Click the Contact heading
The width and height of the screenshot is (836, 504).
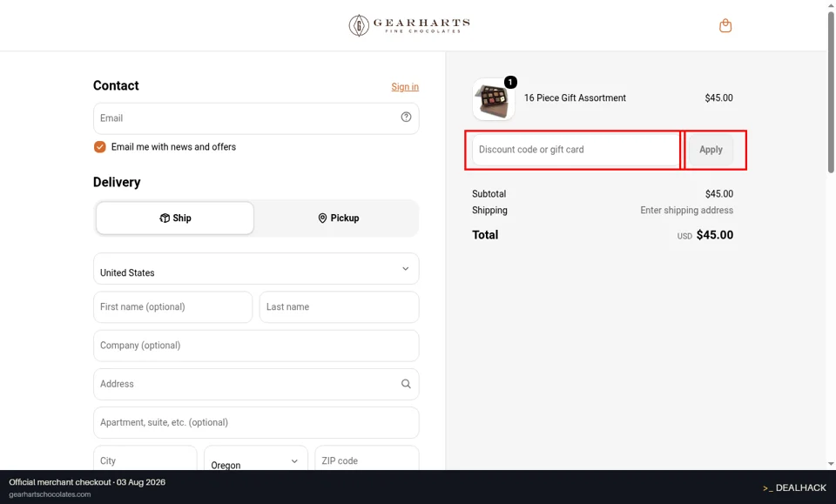pos(116,86)
